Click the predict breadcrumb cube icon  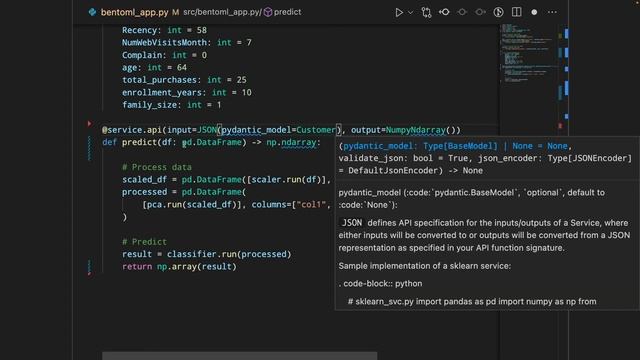point(268,12)
